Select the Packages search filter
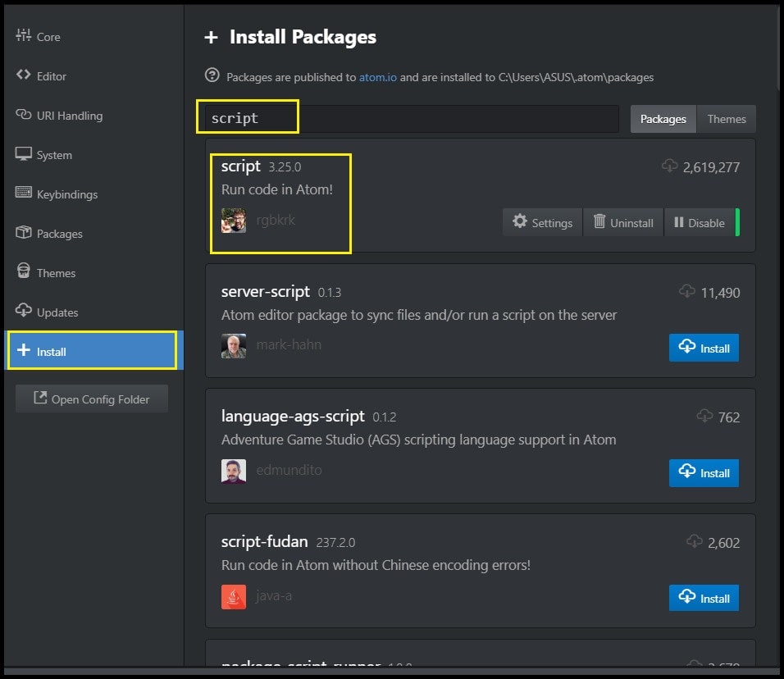 663,119
